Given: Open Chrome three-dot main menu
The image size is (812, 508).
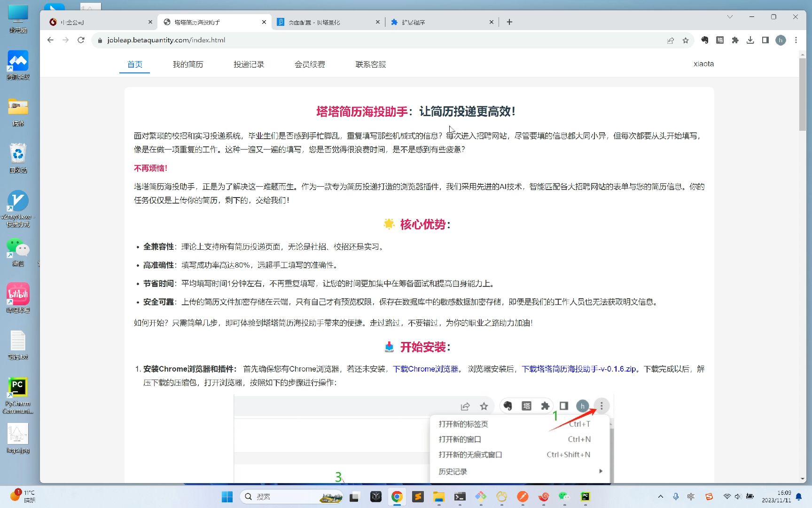Looking at the screenshot, I should (796, 40).
